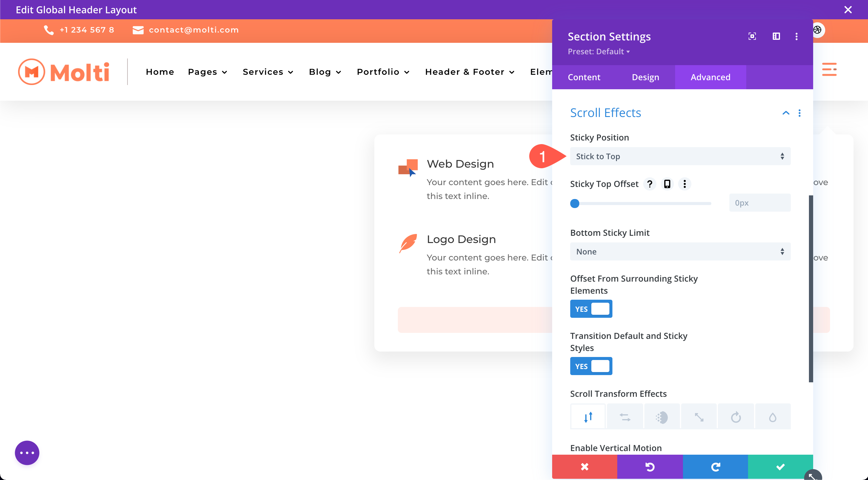Image resolution: width=868 pixels, height=480 pixels.
Task: Toggle Transition Default and Sticky Styles
Action: click(x=591, y=366)
